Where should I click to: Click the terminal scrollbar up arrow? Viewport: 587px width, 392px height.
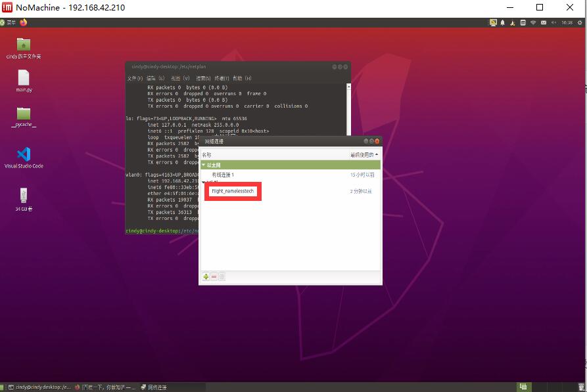pos(348,87)
